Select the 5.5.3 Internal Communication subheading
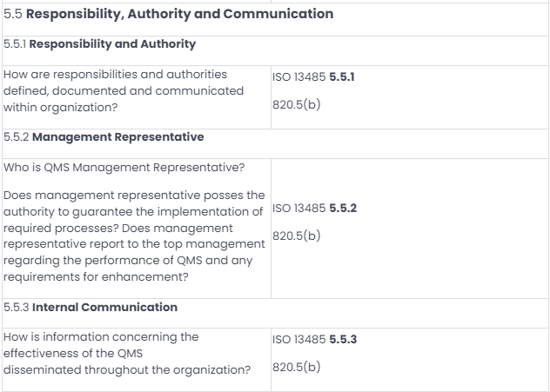 coord(91,307)
